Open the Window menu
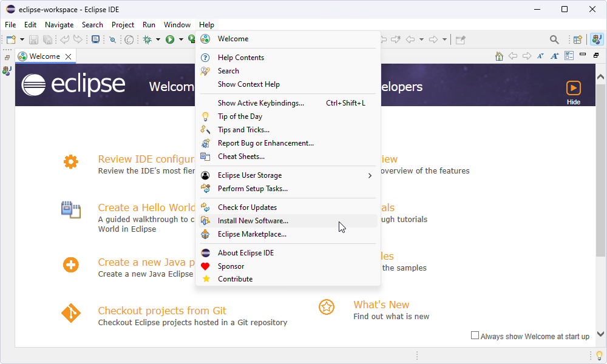Image resolution: width=607 pixels, height=364 pixels. pyautogui.click(x=177, y=25)
